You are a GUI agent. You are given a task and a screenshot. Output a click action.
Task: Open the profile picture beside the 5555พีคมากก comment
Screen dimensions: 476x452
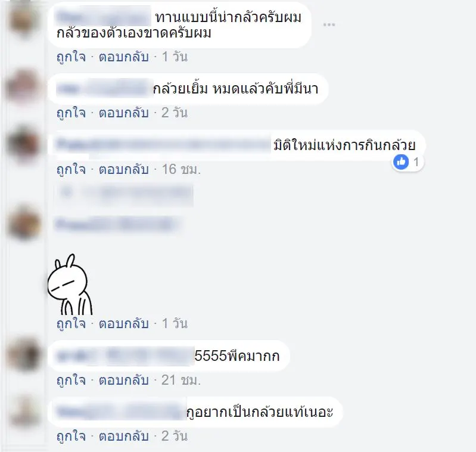23,354
